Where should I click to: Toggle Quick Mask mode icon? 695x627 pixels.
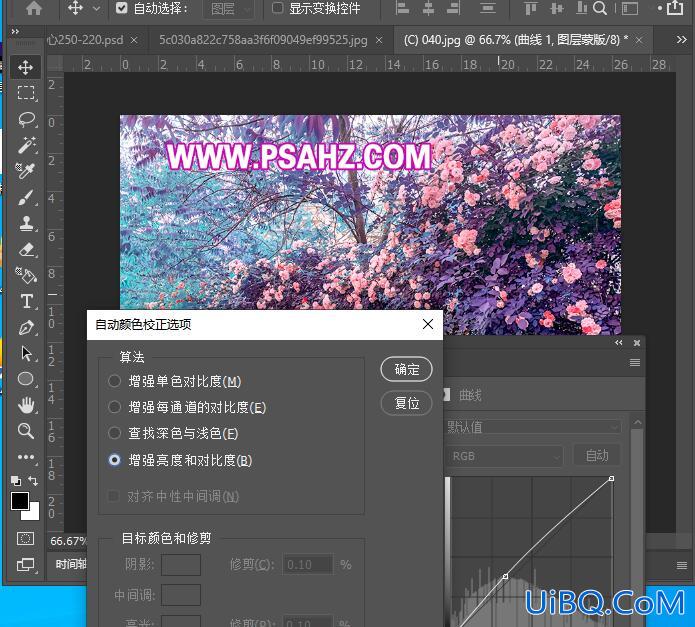25,538
